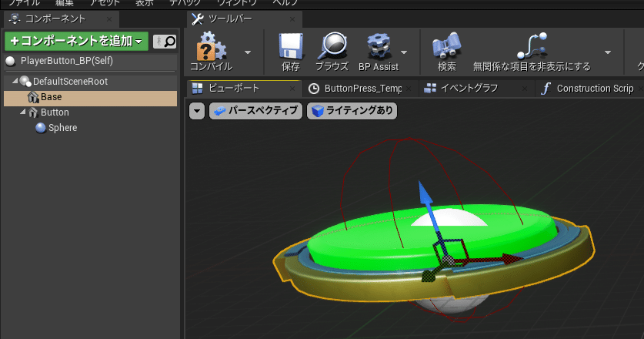Expand the BP Assist dropdown arrow

[404, 52]
